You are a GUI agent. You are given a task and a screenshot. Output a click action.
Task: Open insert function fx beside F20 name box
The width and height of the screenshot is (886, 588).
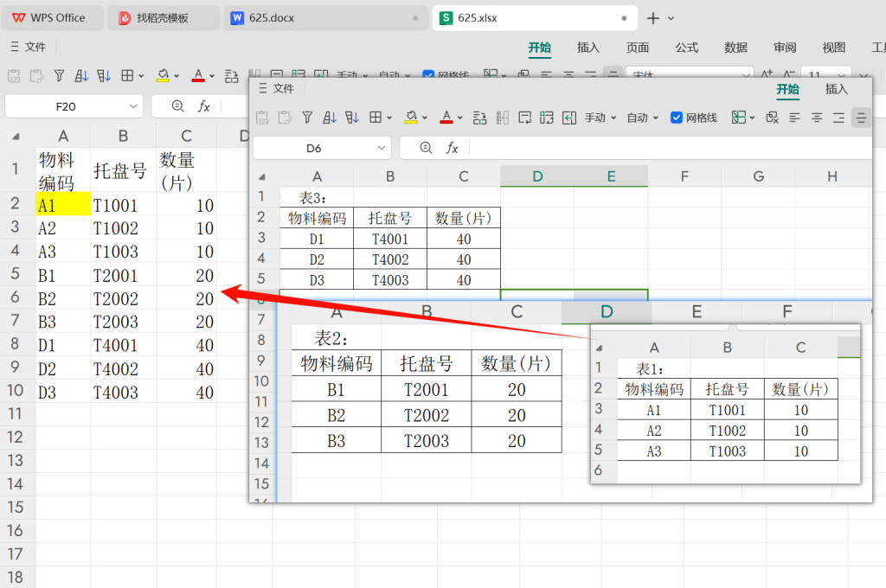click(203, 106)
